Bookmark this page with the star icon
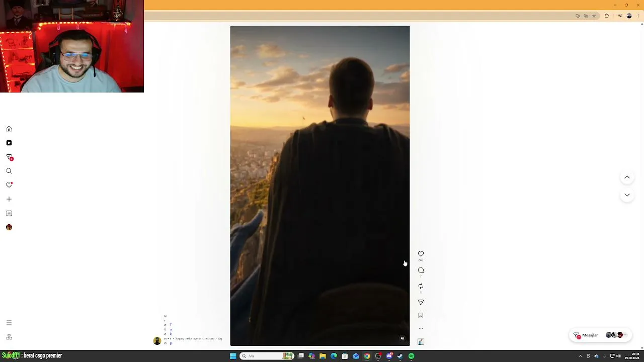This screenshot has width=644, height=362. click(594, 16)
